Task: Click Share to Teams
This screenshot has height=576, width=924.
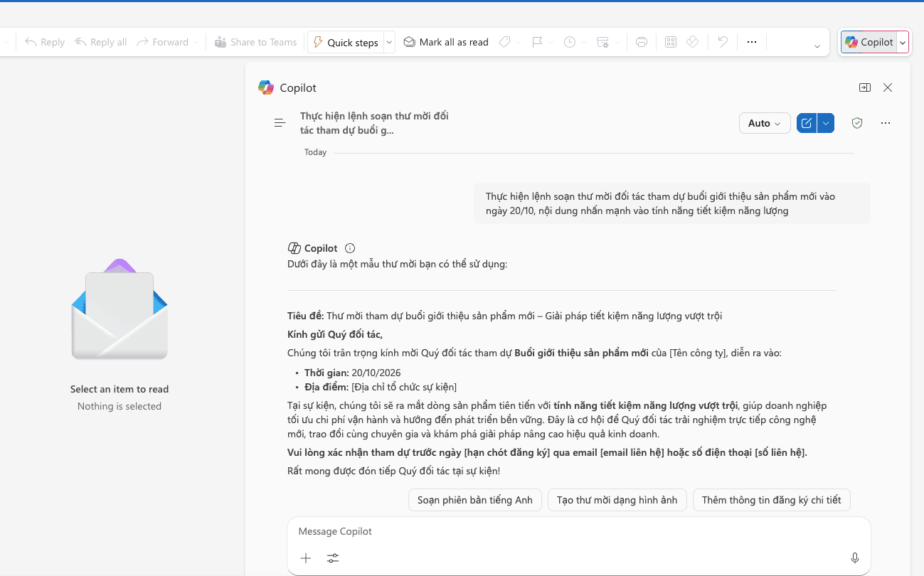Action: coord(255,42)
